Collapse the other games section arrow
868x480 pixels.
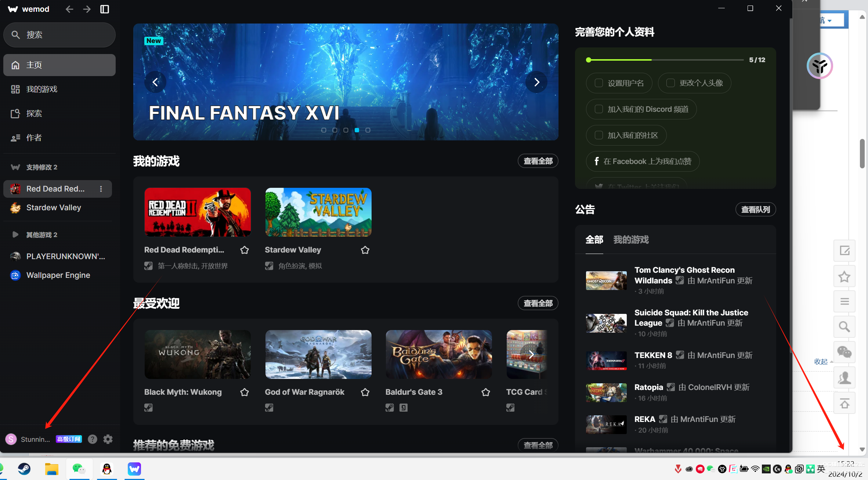[15, 234]
